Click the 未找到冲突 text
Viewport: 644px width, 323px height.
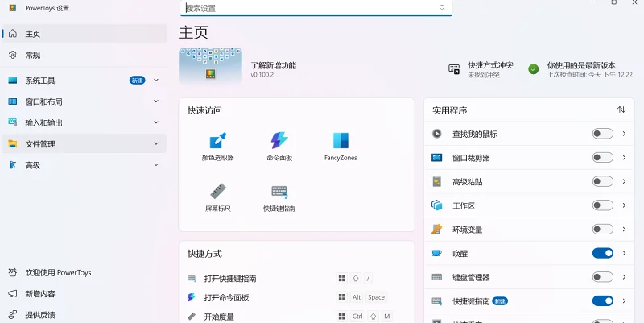point(484,75)
